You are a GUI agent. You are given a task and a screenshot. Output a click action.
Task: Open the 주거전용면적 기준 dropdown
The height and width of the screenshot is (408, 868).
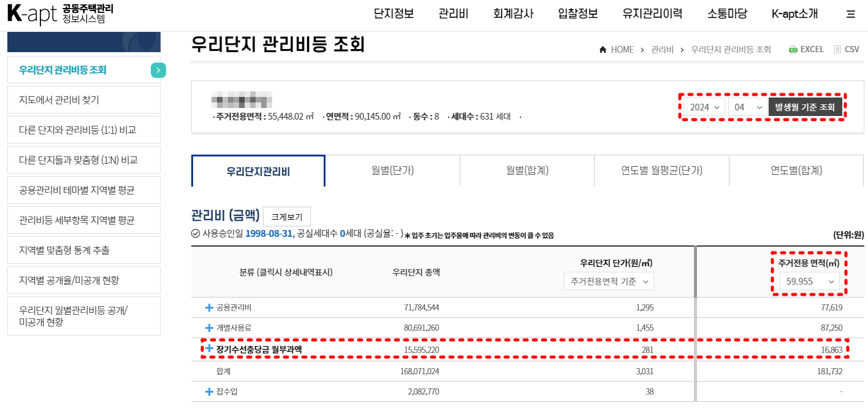point(609,280)
